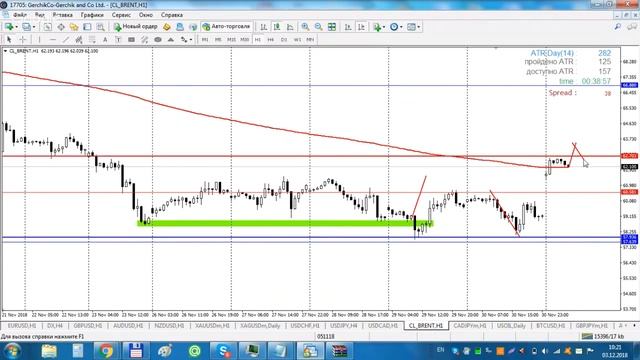The height and width of the screenshot is (360, 640).
Task: Select the Horizontal Line tool
Action: (53, 40)
